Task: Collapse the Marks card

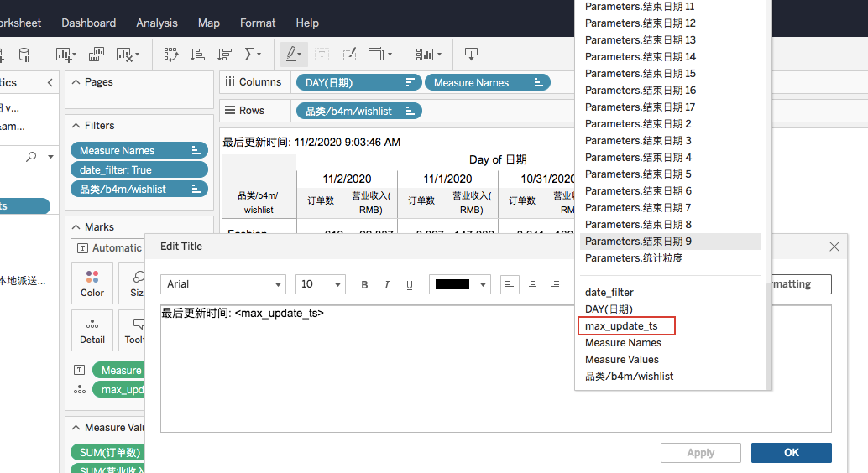Action: tap(76, 226)
